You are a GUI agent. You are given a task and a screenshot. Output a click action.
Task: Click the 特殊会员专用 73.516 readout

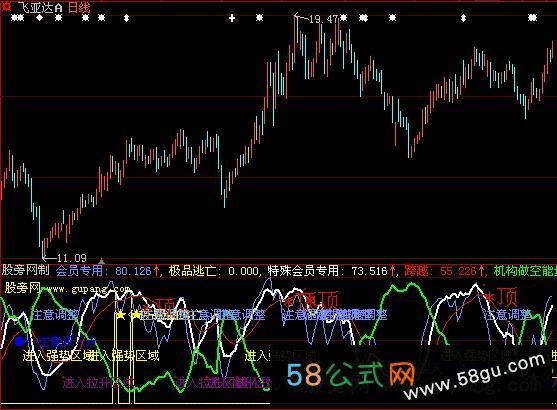[332, 271]
